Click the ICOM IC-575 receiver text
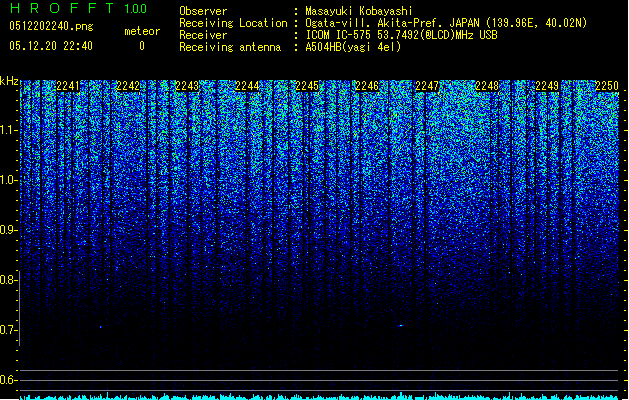Screen dimensions: 629x400 point(401,35)
